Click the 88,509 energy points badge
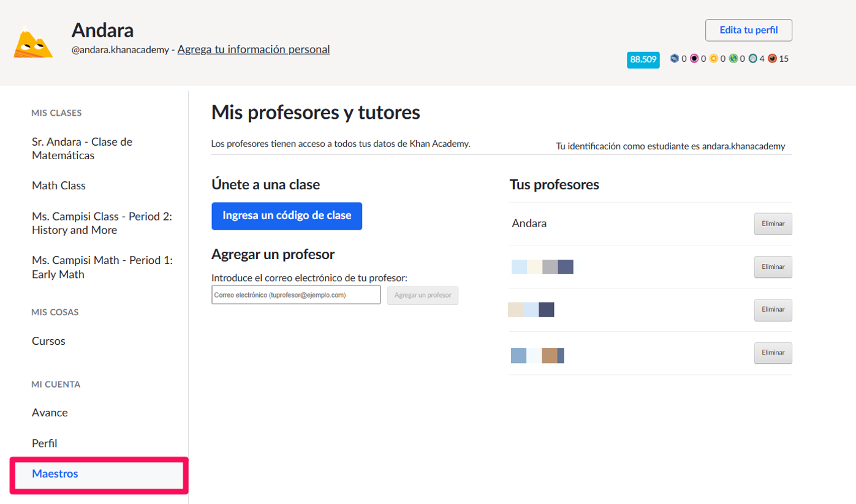 pyautogui.click(x=643, y=59)
